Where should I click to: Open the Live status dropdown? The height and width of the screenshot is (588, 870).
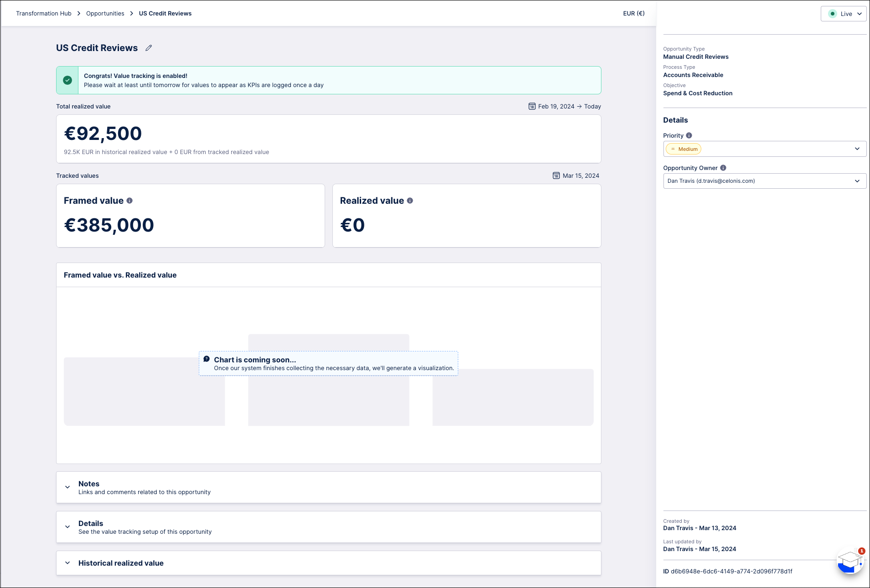pos(844,14)
